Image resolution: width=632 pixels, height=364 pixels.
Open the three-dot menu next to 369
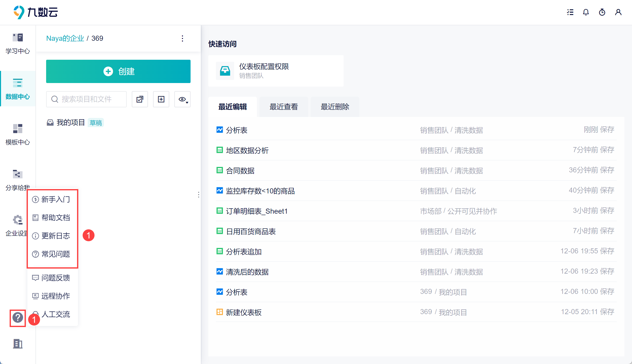[x=182, y=38]
